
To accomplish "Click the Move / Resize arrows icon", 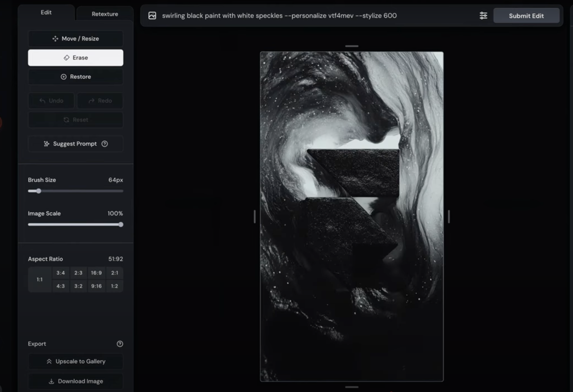I will click(x=55, y=39).
